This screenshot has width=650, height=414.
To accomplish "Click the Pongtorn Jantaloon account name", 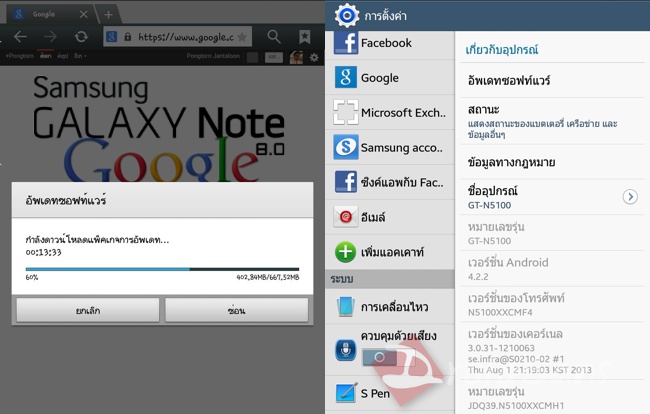I will point(213,56).
